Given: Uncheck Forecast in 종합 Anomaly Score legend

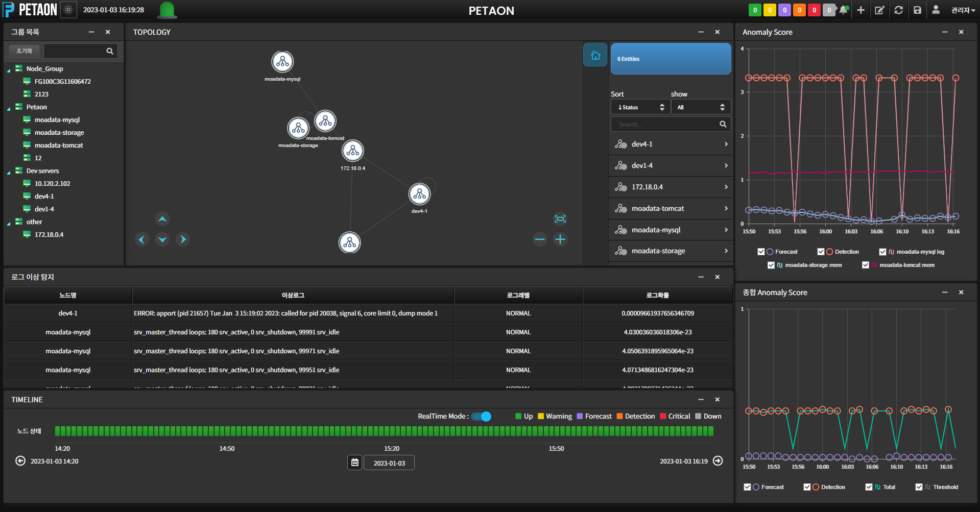Looking at the screenshot, I should tap(747, 487).
